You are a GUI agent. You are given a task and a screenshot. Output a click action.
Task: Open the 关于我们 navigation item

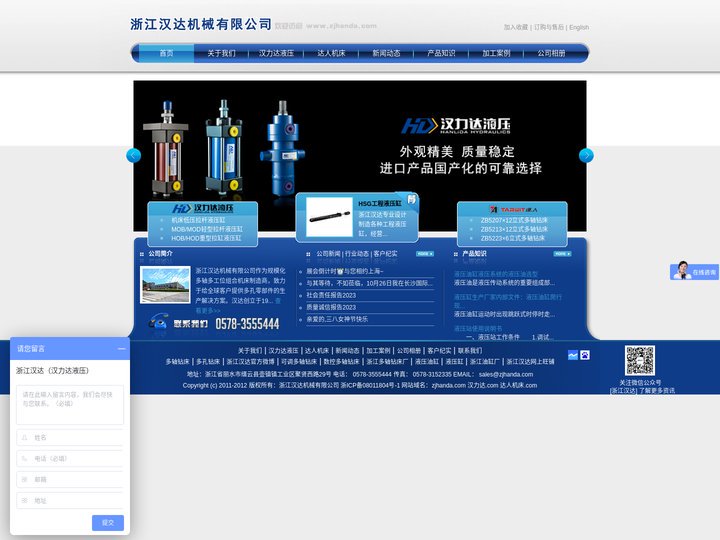pyautogui.click(x=221, y=53)
